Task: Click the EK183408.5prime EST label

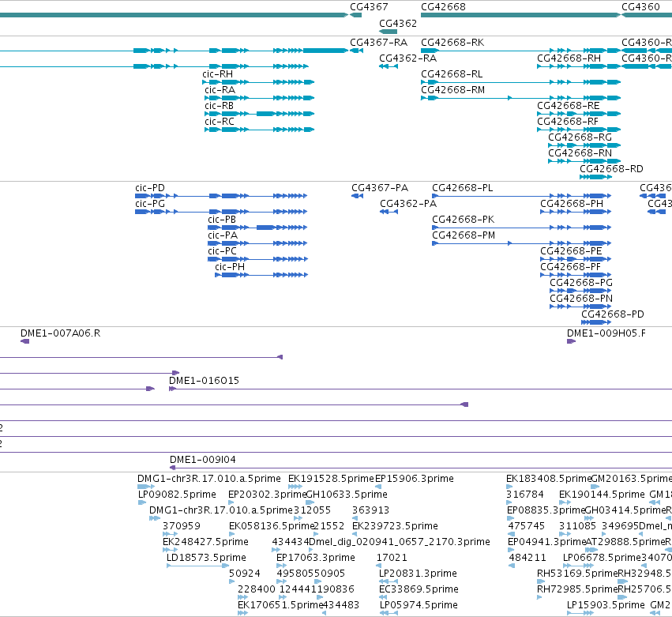Action: tap(549, 479)
